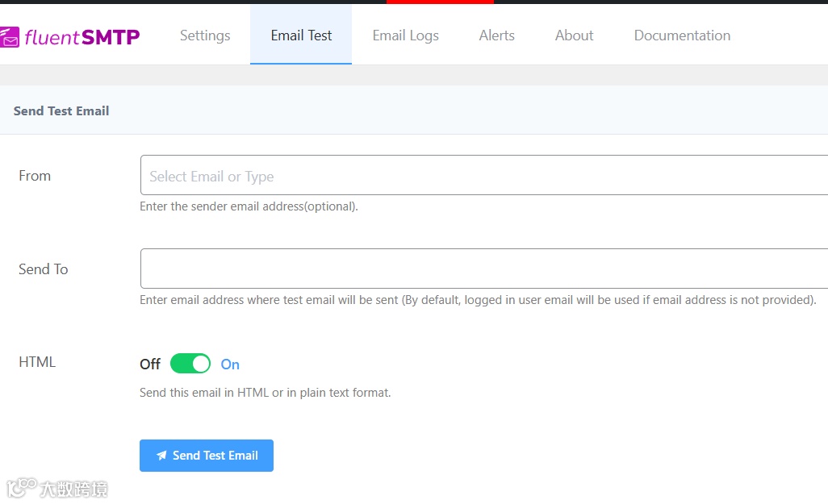The image size is (828, 504).
Task: Click the From field label
Action: (35, 176)
